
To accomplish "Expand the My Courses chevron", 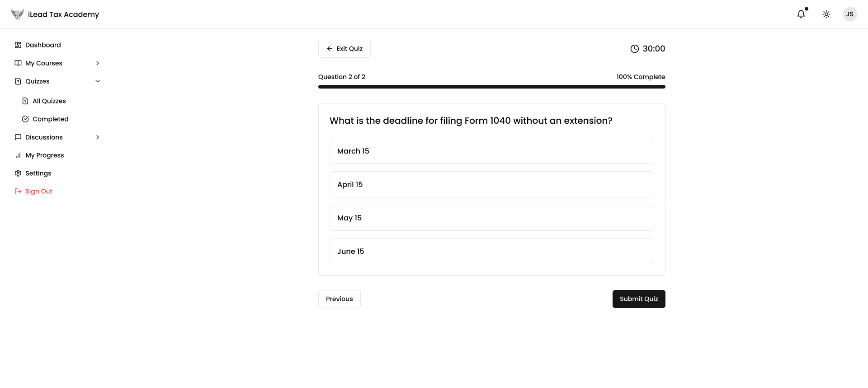I will coord(98,63).
